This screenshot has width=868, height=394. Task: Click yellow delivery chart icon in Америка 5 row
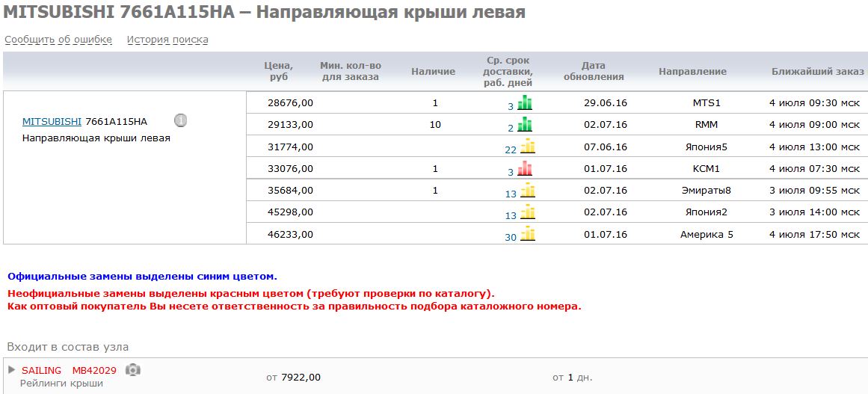(x=528, y=234)
